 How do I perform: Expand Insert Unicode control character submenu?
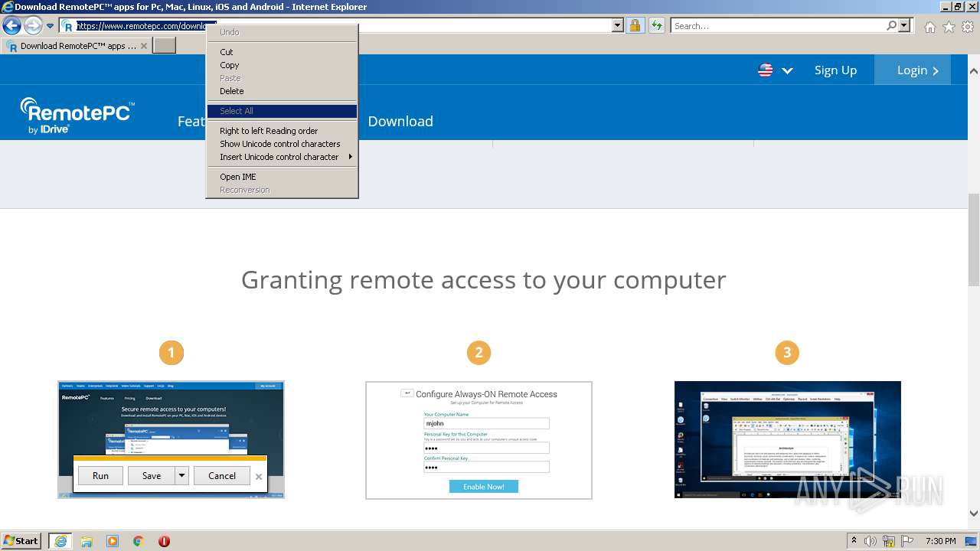(282, 157)
